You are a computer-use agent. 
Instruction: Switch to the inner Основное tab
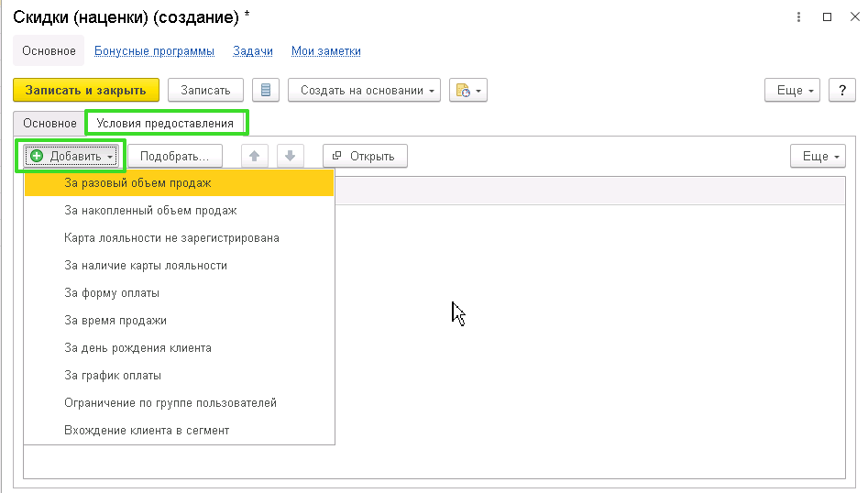tap(49, 124)
